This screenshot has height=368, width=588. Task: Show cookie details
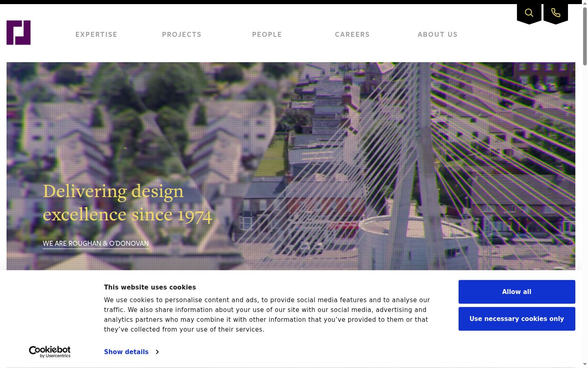click(126, 352)
